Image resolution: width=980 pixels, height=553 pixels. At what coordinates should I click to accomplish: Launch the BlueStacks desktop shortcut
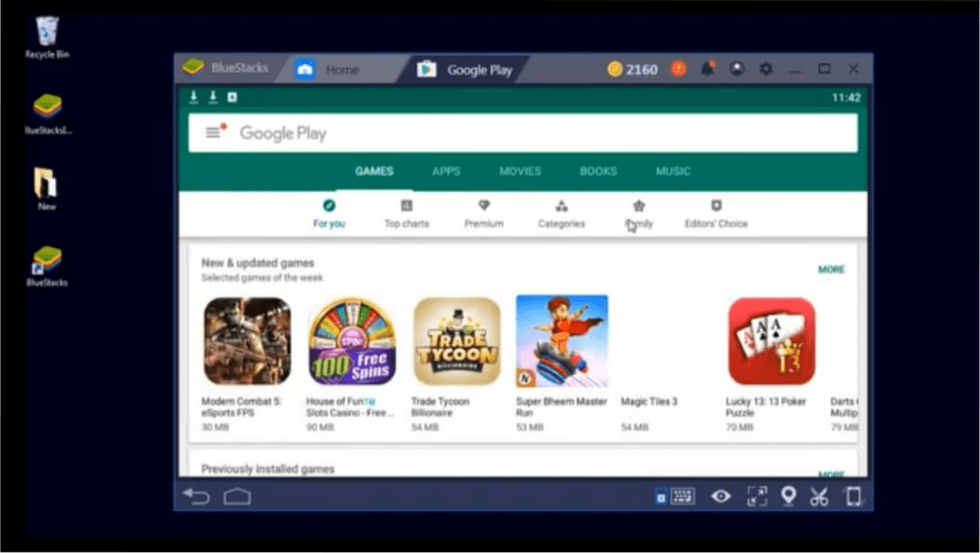tap(47, 266)
